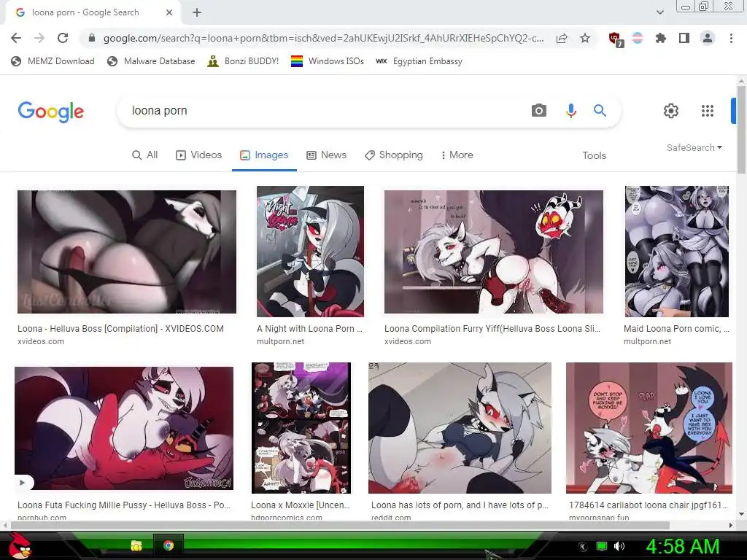Switch to the News tab
Viewport: 747px width, 560px height.
tap(326, 155)
